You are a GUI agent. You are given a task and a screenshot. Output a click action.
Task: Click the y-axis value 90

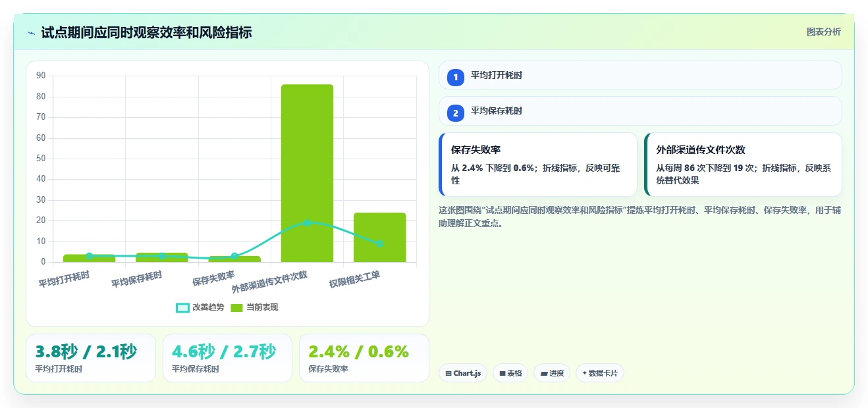41,76
